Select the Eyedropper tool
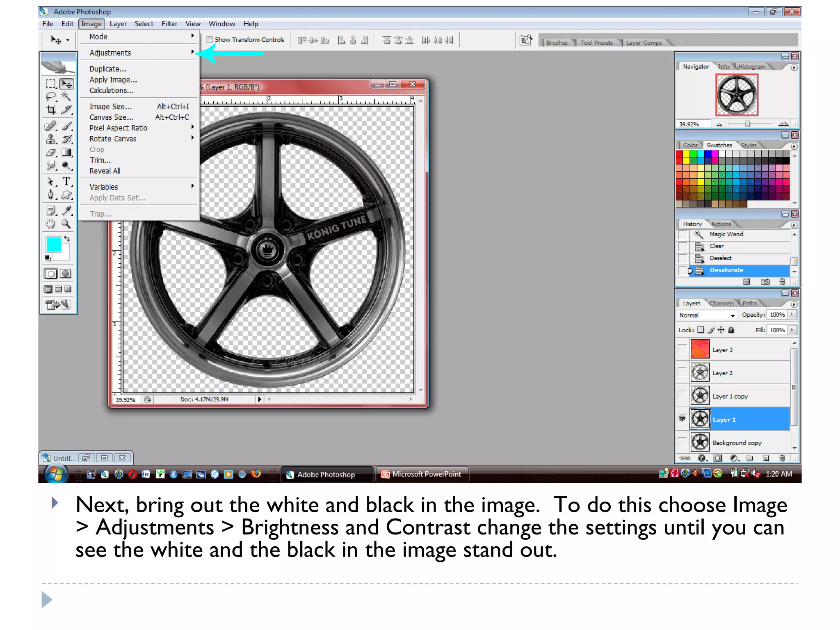Screen dimensions: 840x630 (x=66, y=211)
